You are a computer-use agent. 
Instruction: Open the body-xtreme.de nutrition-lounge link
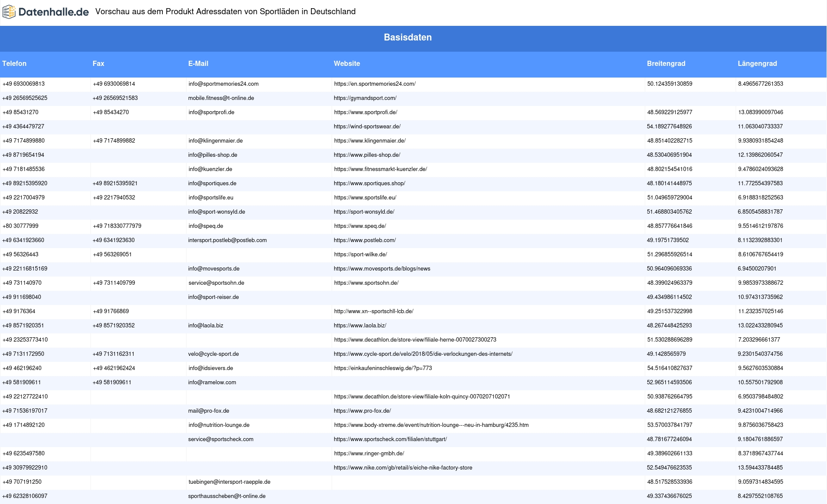click(431, 425)
